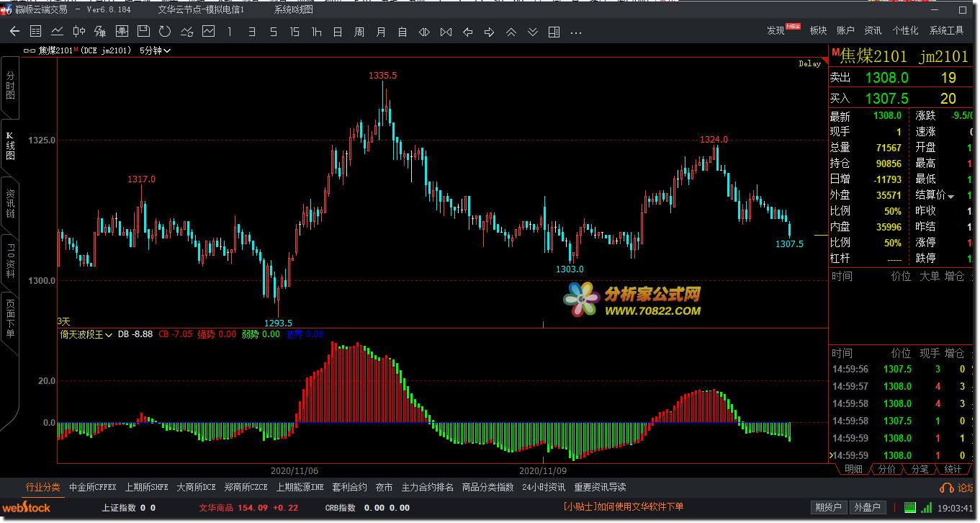This screenshot has width=980, height=523.
Task: Select the 15-minute period button
Action: click(295, 32)
